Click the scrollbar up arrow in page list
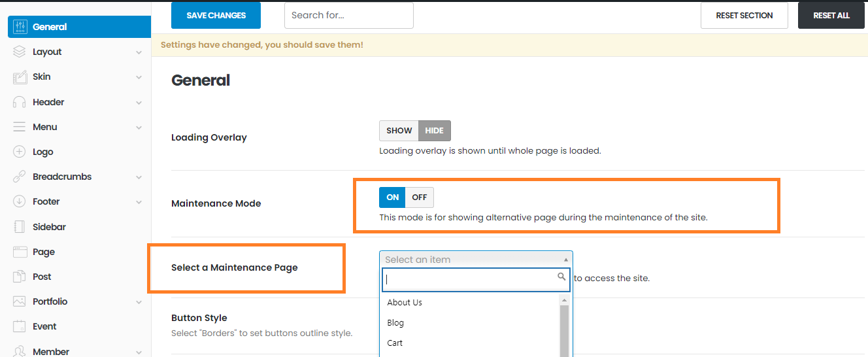The height and width of the screenshot is (357, 868). (x=564, y=299)
